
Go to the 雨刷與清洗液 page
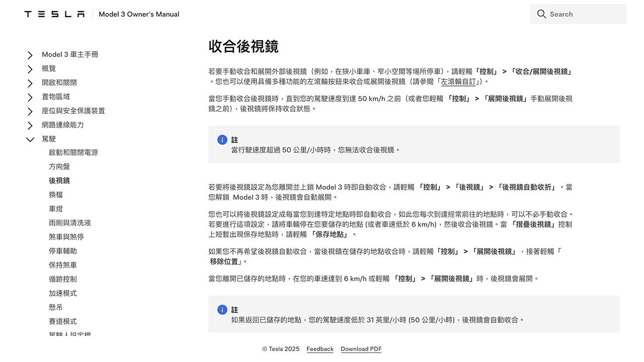[70, 223]
